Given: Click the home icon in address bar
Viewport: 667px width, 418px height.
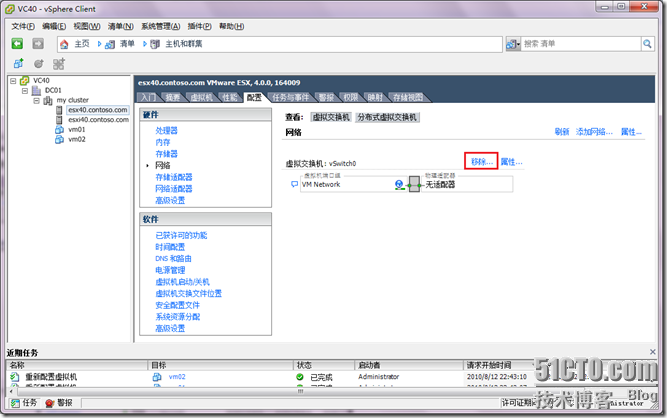Looking at the screenshot, I should (x=64, y=44).
